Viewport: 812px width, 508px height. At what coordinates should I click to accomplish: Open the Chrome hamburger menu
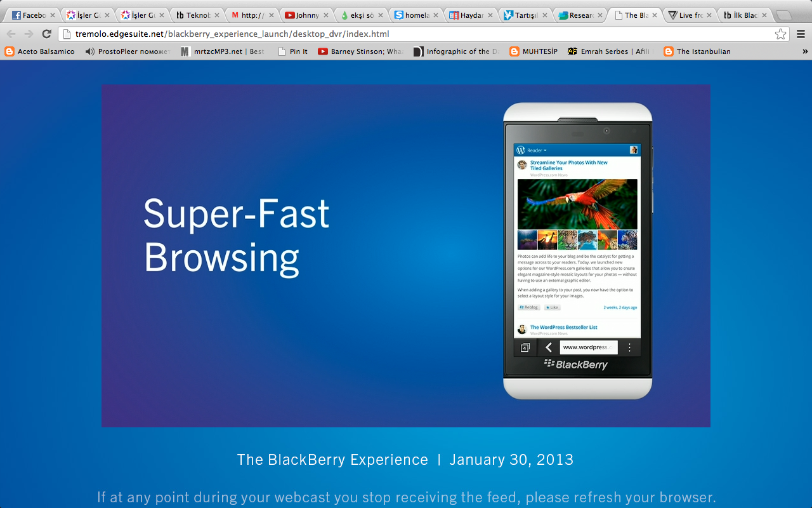tap(801, 34)
